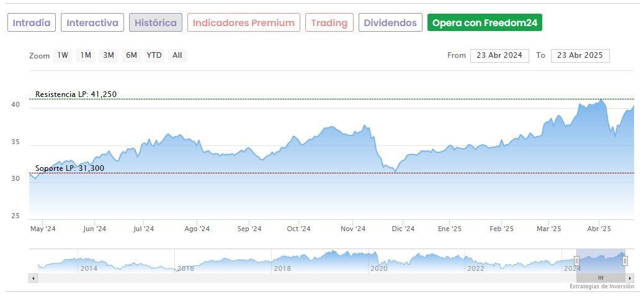
Task: Choose the 6M zoom option
Action: [131, 55]
